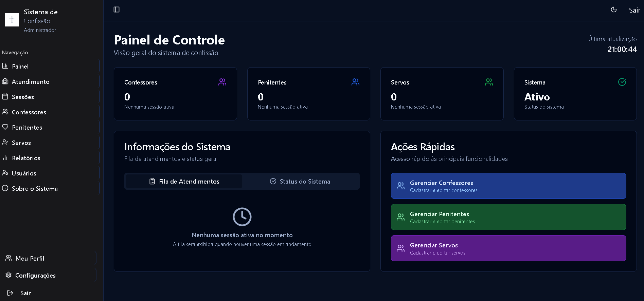The width and height of the screenshot is (644, 301).
Task: Switch to Status do Sistema tab
Action: pyautogui.click(x=300, y=182)
